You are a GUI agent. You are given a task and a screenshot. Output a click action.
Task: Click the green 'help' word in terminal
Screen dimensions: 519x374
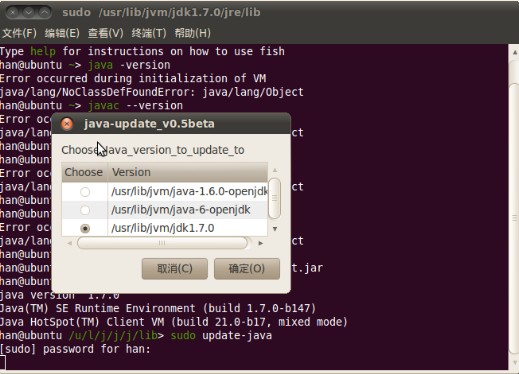[43, 51]
